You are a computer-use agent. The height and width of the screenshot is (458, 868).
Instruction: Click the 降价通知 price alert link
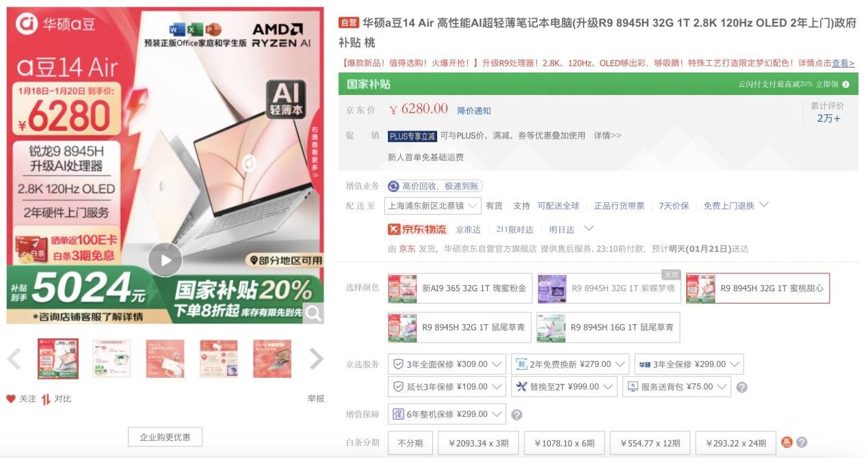click(x=474, y=111)
